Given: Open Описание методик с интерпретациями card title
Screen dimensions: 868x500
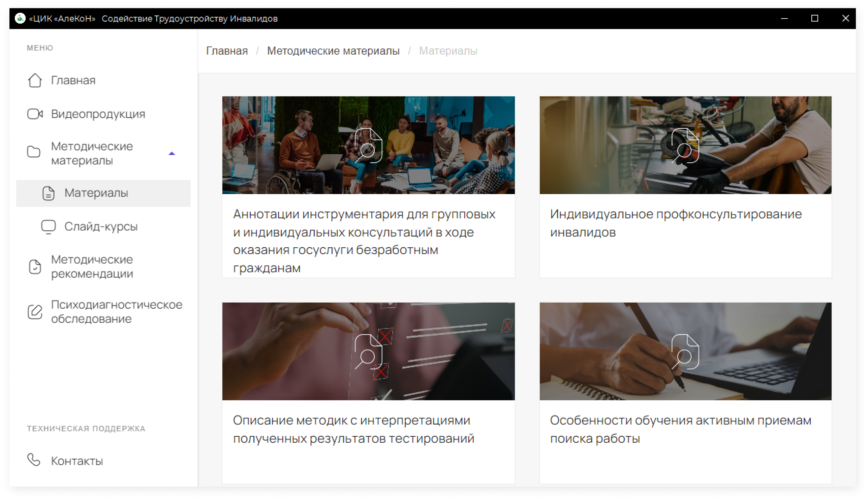Looking at the screenshot, I should 353,429.
